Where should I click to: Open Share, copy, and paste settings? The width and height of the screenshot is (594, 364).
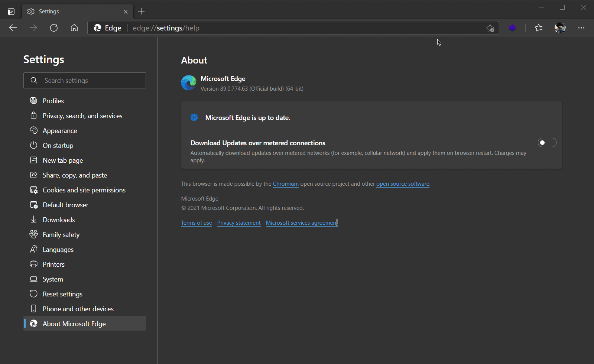click(x=85, y=175)
